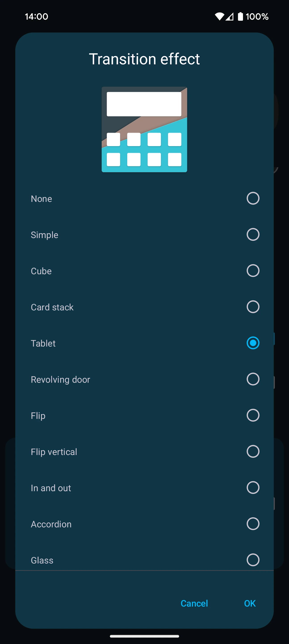Tap the Wi-Fi status icon
The image size is (289, 644).
(x=219, y=17)
